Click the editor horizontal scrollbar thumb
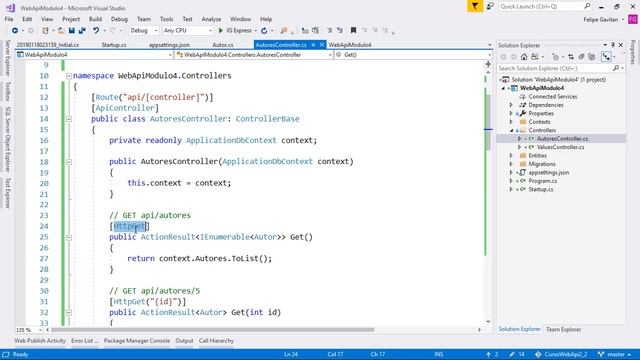The image size is (640, 360). coord(213,330)
